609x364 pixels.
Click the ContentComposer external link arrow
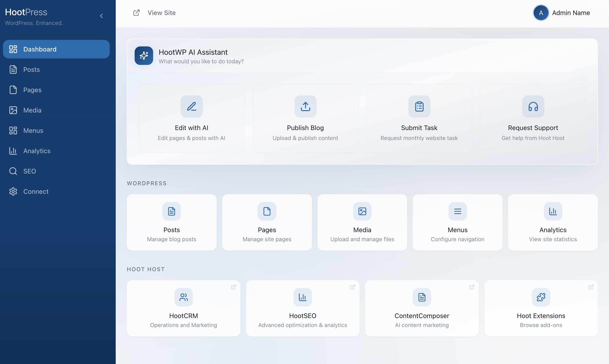(x=471, y=287)
